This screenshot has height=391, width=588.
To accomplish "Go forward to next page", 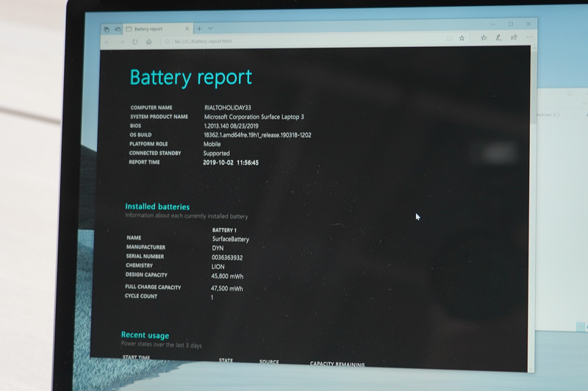I will [121, 42].
